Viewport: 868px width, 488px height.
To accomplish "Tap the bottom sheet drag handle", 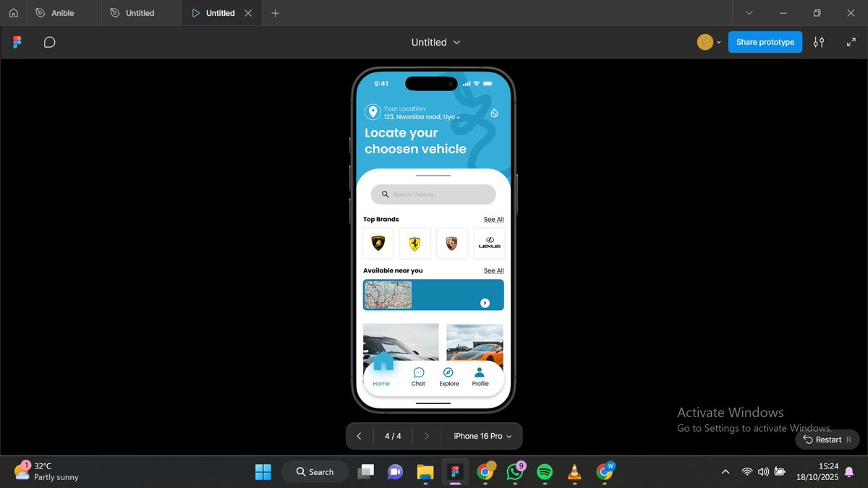I will [433, 176].
